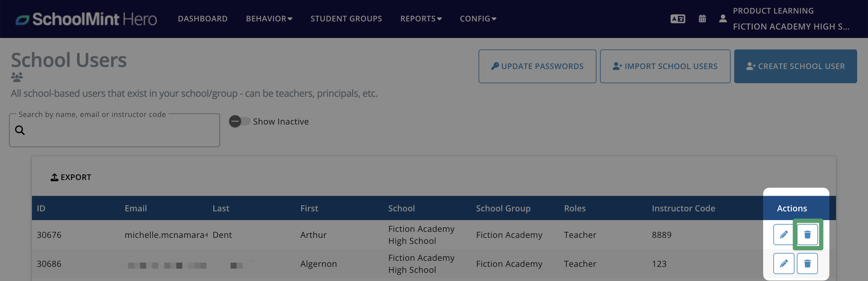868x281 pixels.
Task: Delete user Arthur Dent with trash icon
Action: (807, 235)
